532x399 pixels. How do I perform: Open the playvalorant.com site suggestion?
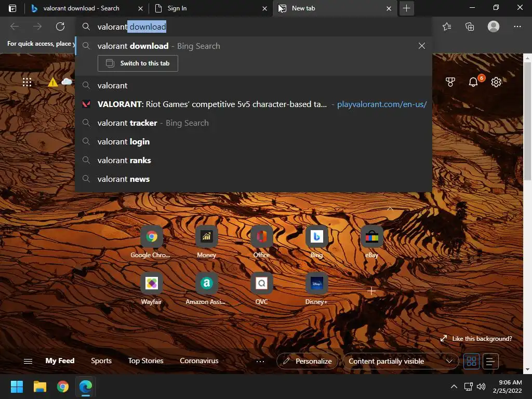click(254, 104)
